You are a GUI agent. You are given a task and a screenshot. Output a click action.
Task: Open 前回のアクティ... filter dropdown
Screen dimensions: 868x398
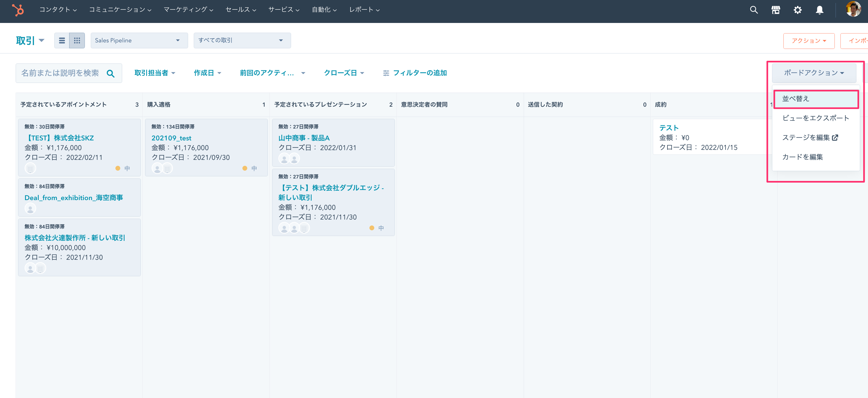point(272,73)
